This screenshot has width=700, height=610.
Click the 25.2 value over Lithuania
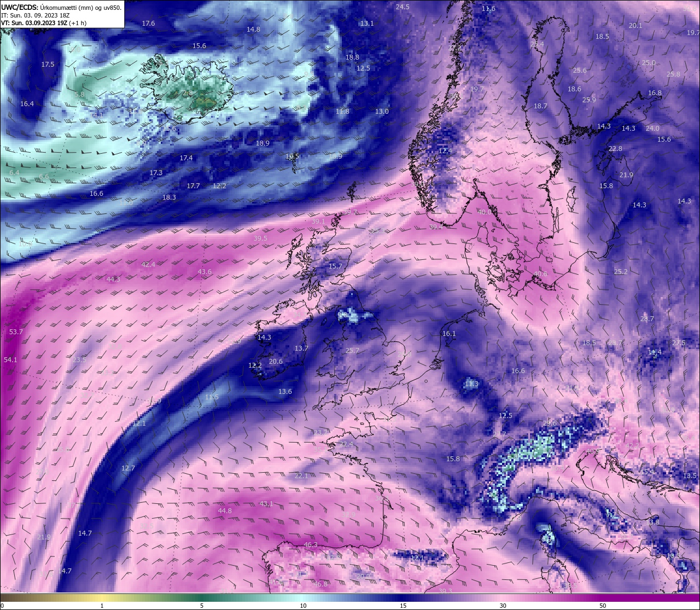click(x=621, y=272)
